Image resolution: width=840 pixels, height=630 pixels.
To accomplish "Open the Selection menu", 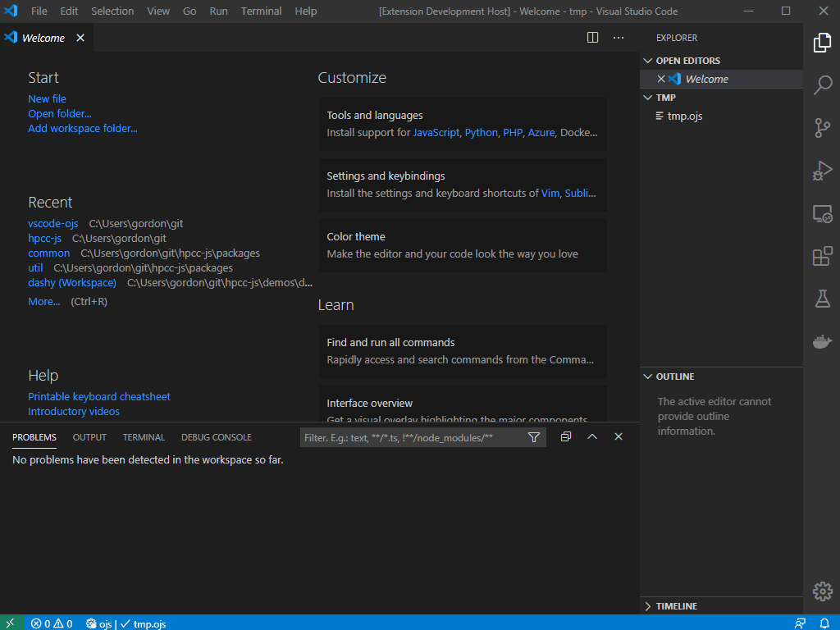I will coord(112,11).
